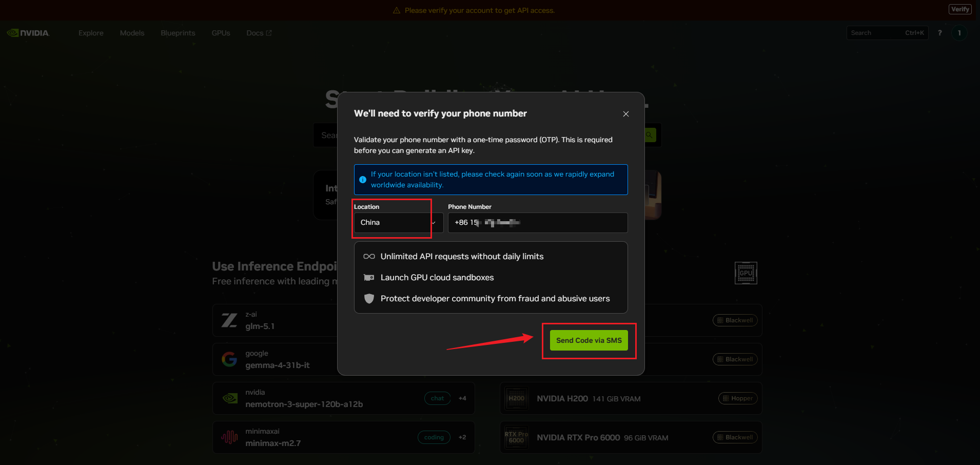Click the Phone Number input field

[x=537, y=223]
